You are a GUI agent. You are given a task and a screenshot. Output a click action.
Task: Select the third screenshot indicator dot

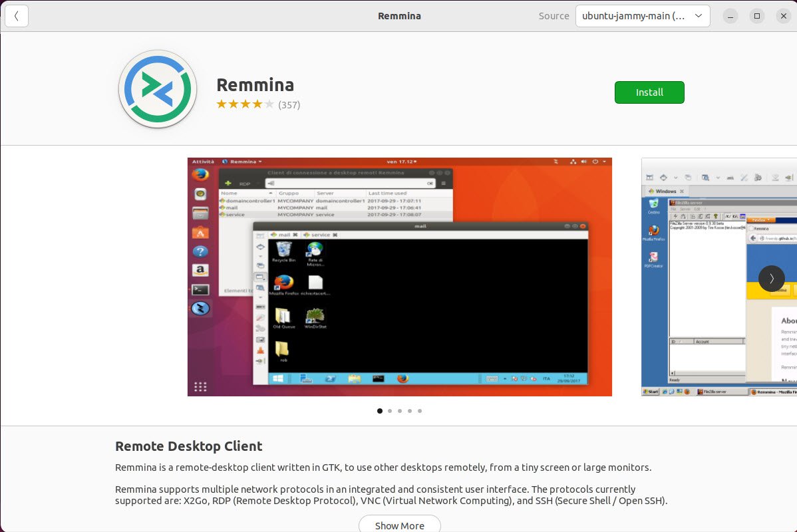(400, 411)
